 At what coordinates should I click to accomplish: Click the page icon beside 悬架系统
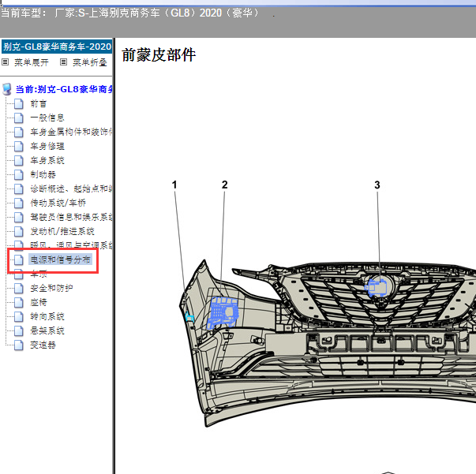pos(19,331)
